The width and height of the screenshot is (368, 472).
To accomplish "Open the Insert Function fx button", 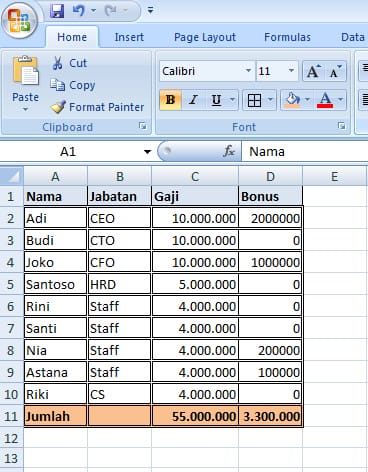I will 229,152.
